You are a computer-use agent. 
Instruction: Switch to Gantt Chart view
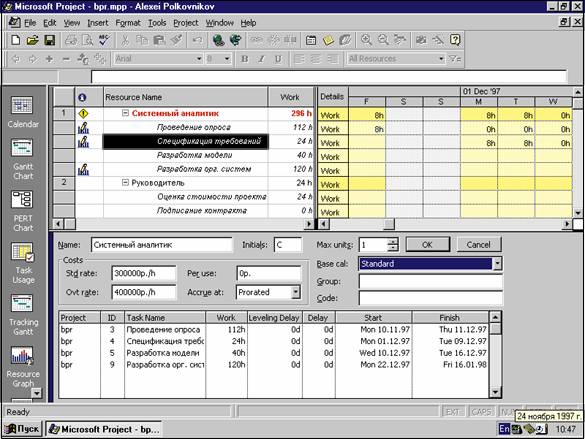pyautogui.click(x=22, y=159)
